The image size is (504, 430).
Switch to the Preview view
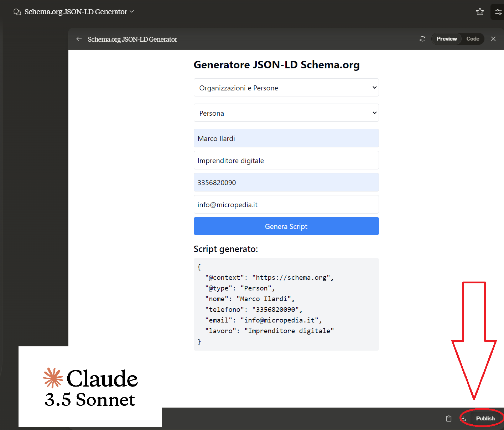(446, 39)
